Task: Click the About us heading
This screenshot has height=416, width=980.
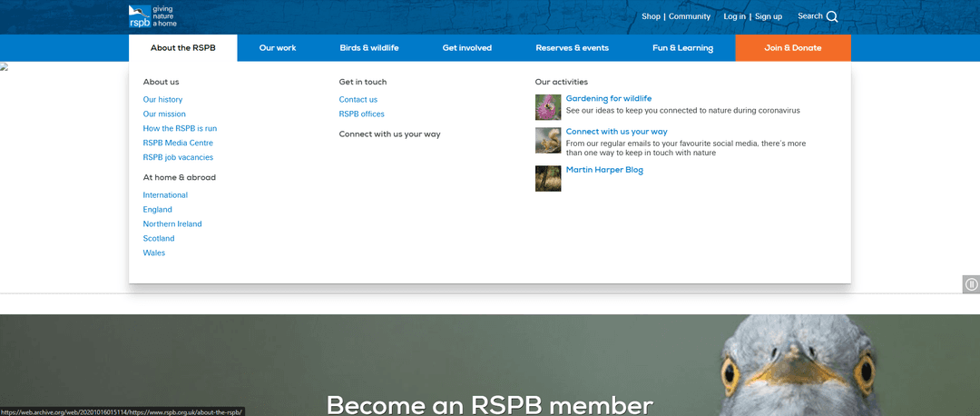Action: (162, 82)
